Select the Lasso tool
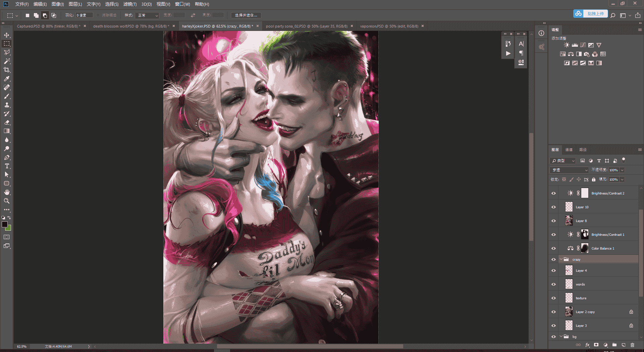Image resolution: width=644 pixels, height=352 pixels. pos(7,52)
